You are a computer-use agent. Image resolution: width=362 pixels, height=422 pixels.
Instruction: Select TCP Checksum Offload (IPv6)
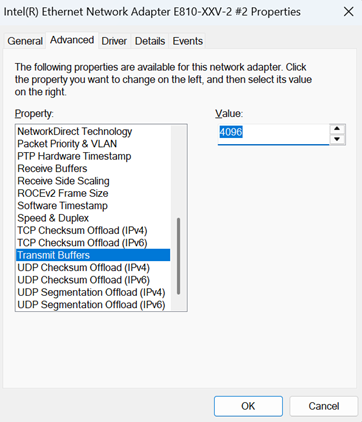tap(93, 243)
